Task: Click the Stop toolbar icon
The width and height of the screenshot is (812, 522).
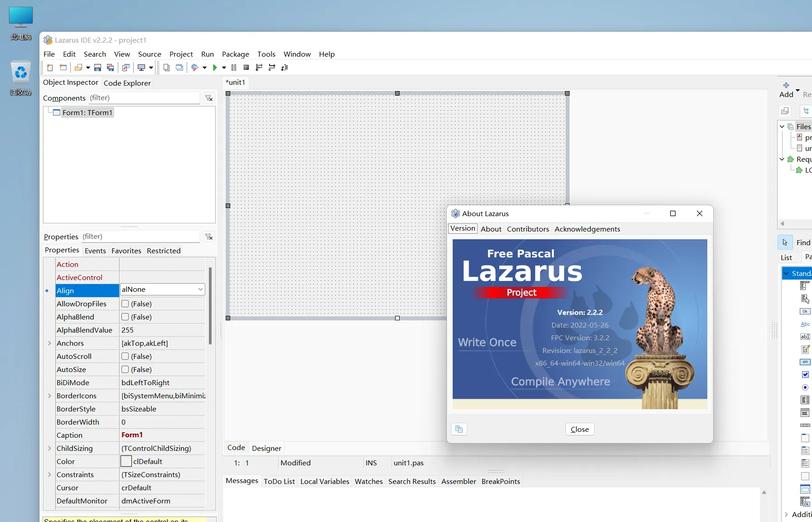Action: [x=246, y=68]
